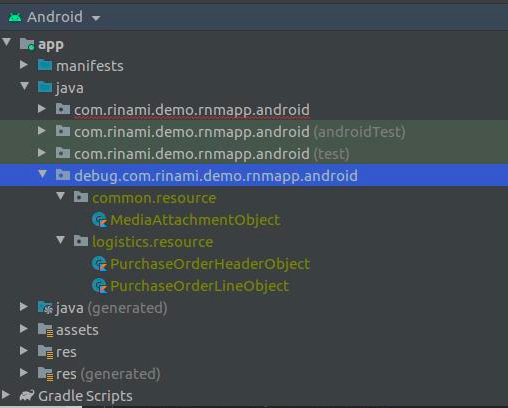The height and width of the screenshot is (408, 508).
Task: Expand the java (generated) folder
Action: [23, 307]
